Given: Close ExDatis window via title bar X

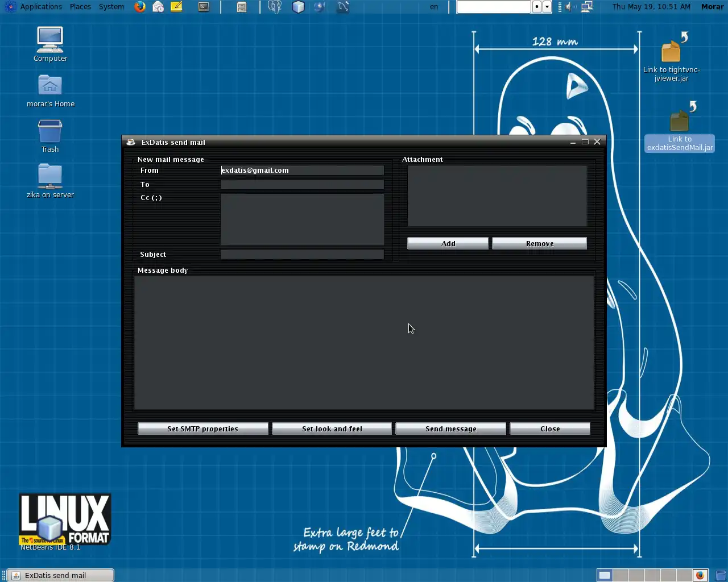Looking at the screenshot, I should click(597, 142).
